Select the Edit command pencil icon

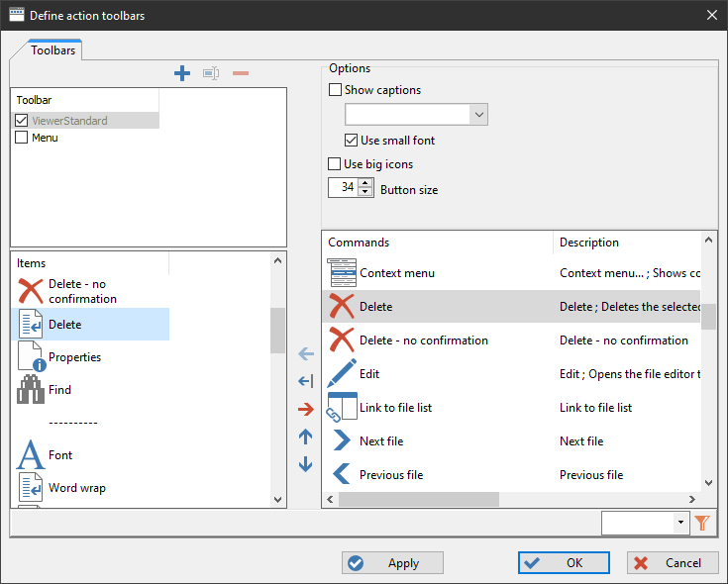click(x=342, y=374)
